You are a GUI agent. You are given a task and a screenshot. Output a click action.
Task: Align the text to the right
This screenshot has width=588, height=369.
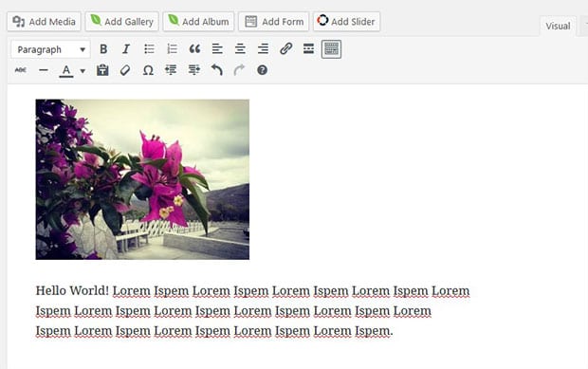(x=263, y=49)
